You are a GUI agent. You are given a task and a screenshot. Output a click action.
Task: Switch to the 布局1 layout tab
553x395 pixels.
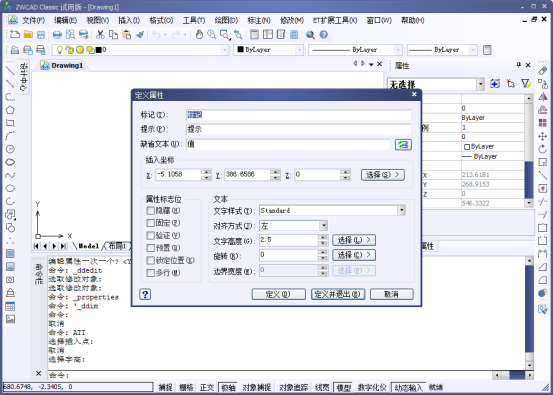[117, 246]
